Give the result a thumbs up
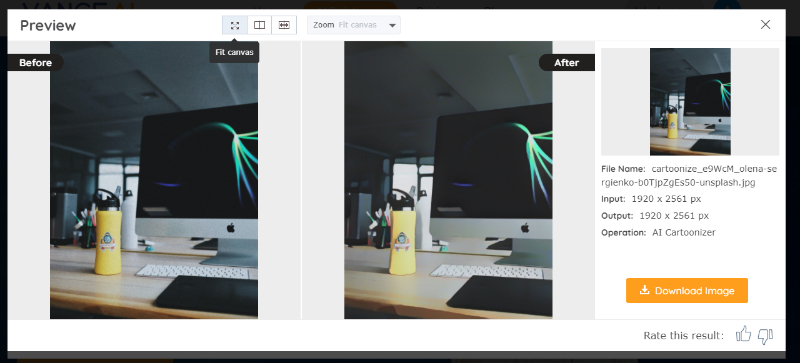The width and height of the screenshot is (800, 363). (x=743, y=335)
